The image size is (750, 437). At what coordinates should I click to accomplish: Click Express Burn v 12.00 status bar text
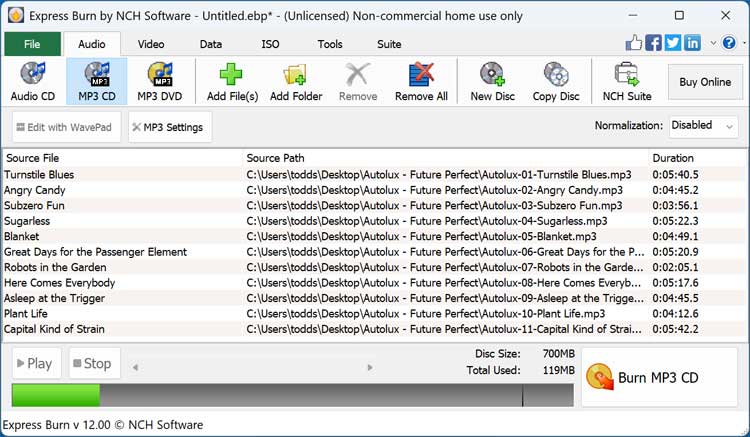(x=103, y=425)
